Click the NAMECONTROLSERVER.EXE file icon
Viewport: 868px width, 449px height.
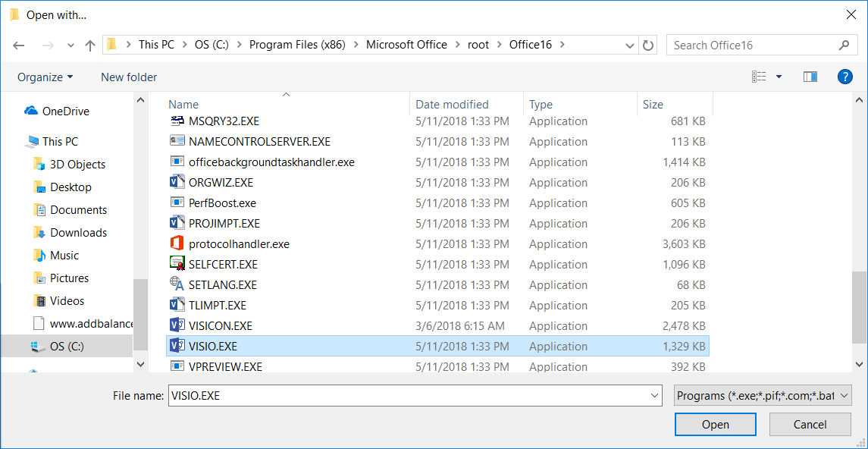[x=177, y=141]
